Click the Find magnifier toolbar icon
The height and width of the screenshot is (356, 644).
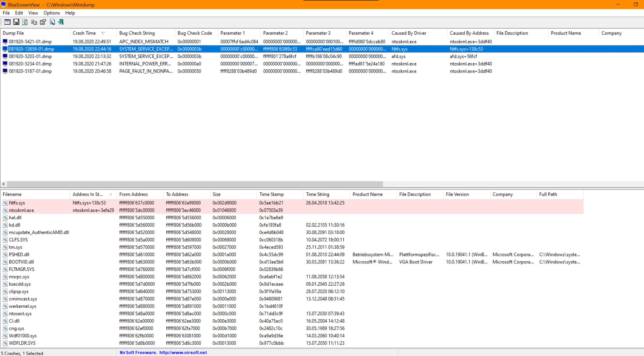52,22
